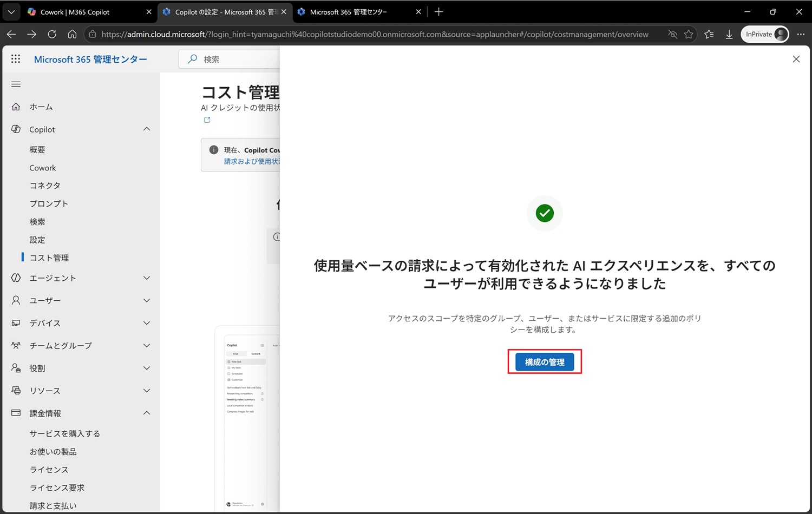
Task: Open ホーム in the sidebar
Action: pos(41,107)
